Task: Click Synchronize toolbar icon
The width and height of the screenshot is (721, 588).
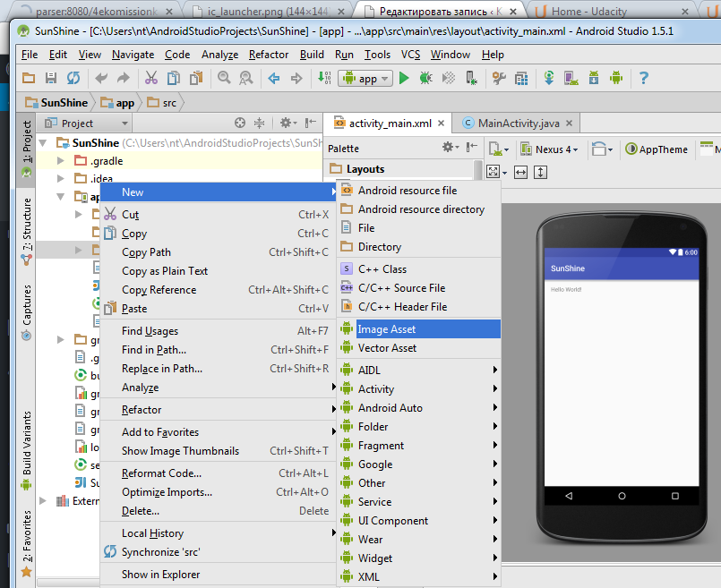Action: (73, 78)
